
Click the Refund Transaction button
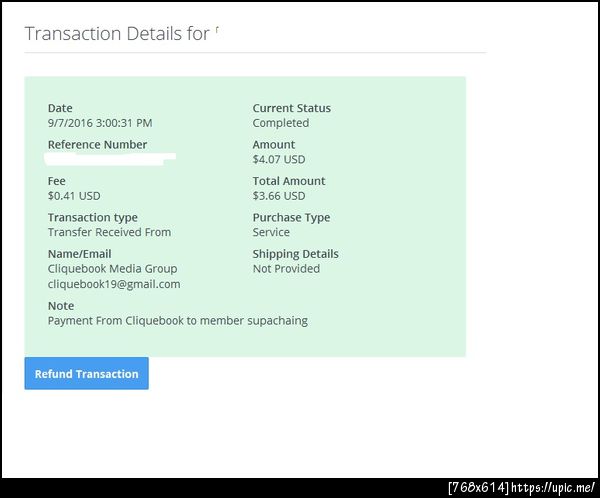tap(86, 374)
